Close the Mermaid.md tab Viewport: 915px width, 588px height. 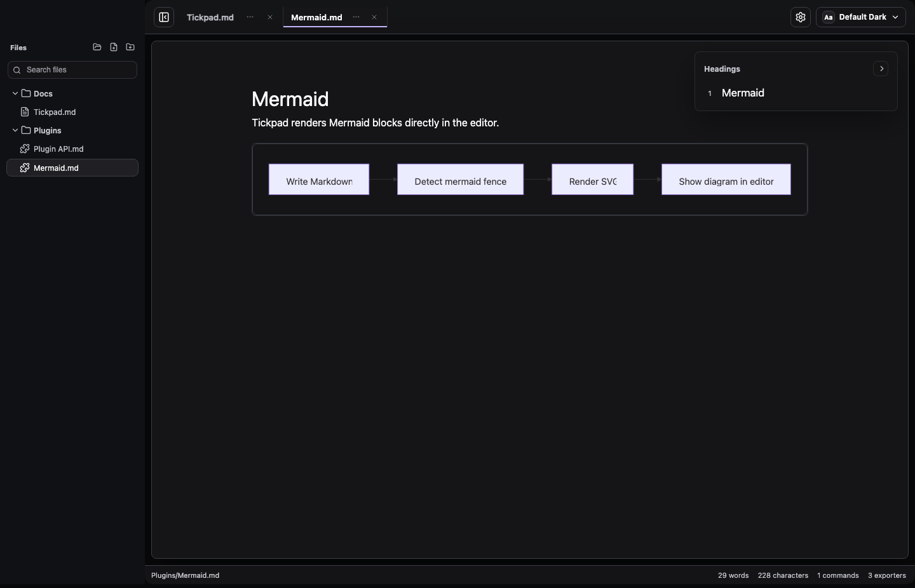pyautogui.click(x=374, y=17)
